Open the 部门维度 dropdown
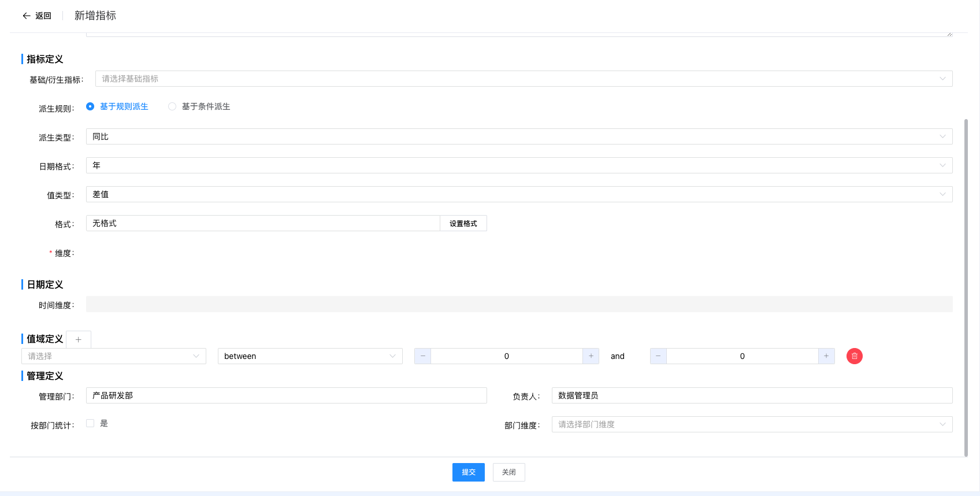This screenshot has height=496, width=980. (751, 424)
